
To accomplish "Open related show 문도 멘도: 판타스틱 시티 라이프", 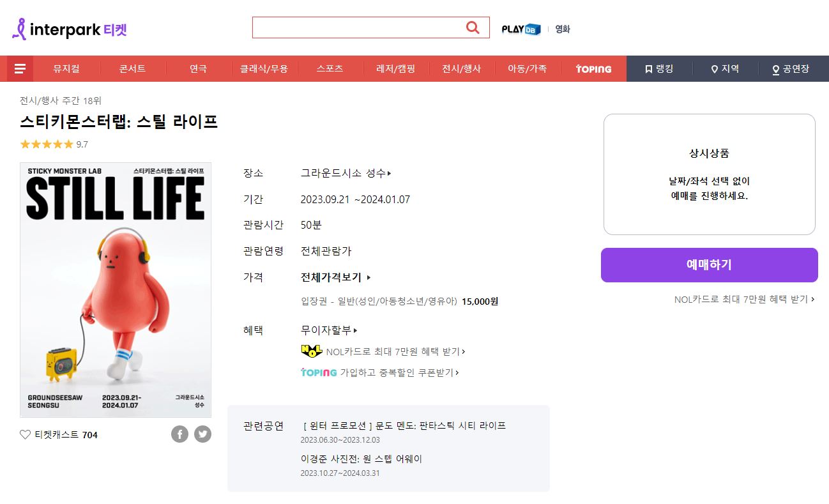I will point(405,425).
